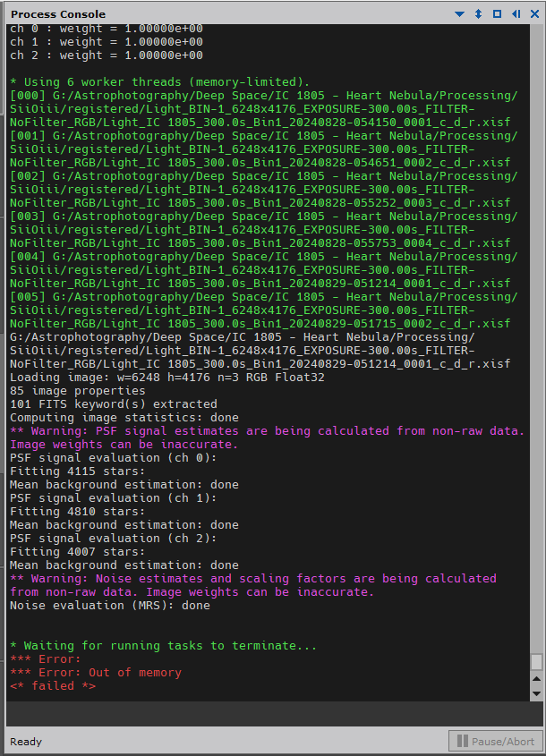Click the console command input field

click(275, 713)
